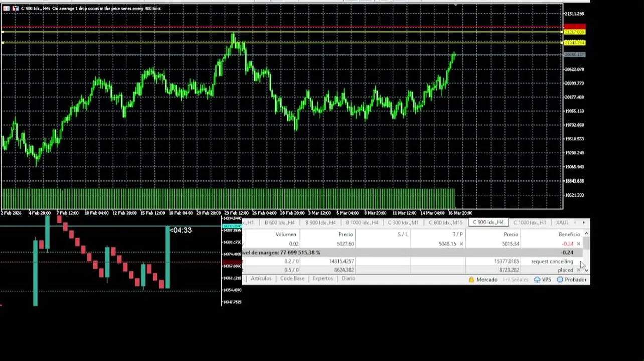
Task: Open the Mercado shopping bag icon
Action: tap(471, 280)
